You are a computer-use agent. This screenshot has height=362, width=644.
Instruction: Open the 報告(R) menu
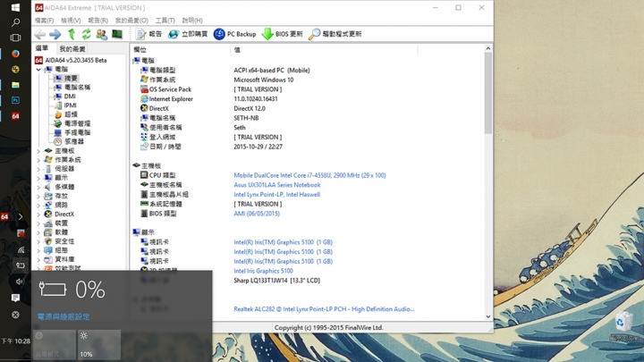97,20
